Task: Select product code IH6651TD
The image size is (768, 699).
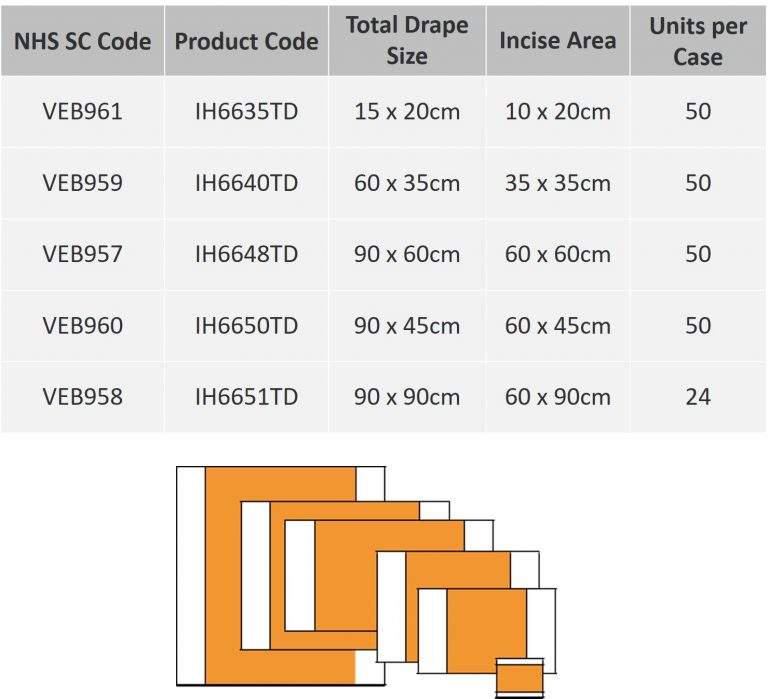Action: coord(246,397)
